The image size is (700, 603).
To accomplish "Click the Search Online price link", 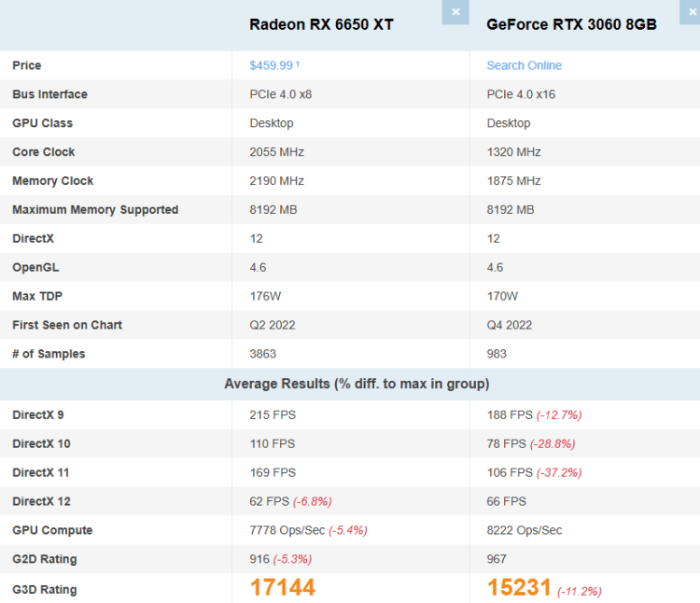I will tap(524, 65).
